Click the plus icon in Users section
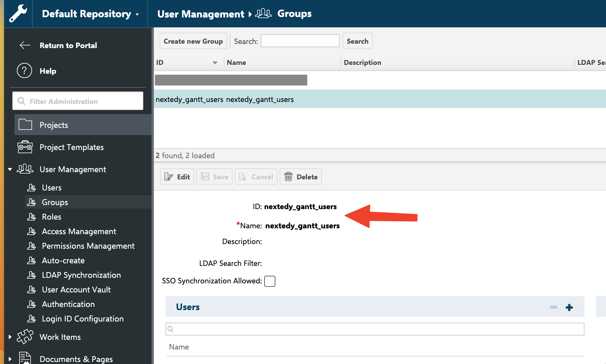Image resolution: width=606 pixels, height=364 pixels. coord(569,307)
